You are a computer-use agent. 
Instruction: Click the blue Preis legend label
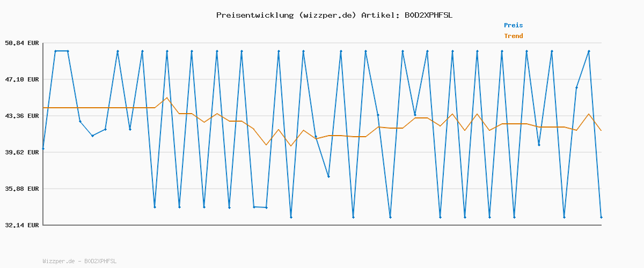click(513, 25)
